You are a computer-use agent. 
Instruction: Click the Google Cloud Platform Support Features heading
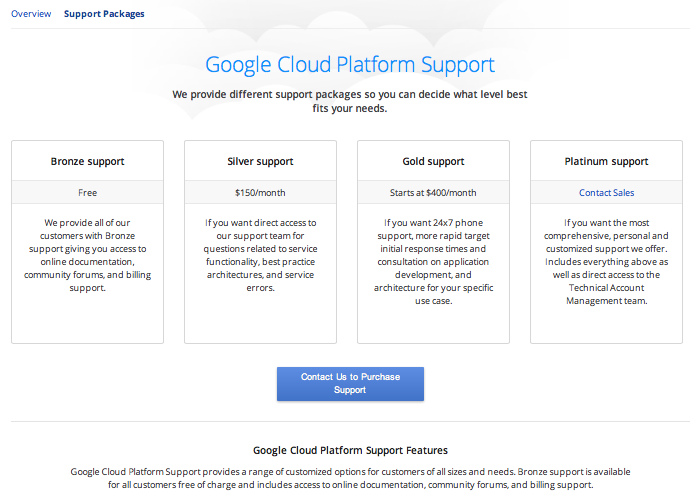click(350, 451)
